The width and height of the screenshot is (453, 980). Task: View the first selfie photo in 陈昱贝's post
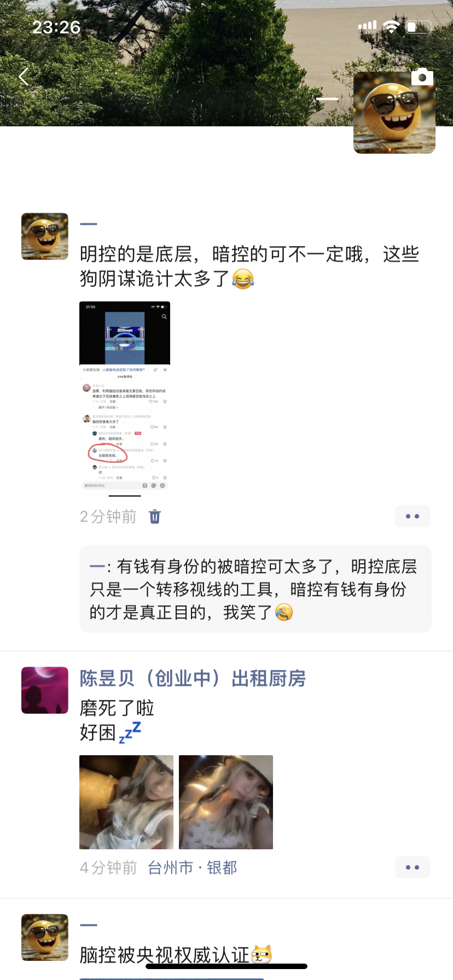pyautogui.click(x=126, y=802)
